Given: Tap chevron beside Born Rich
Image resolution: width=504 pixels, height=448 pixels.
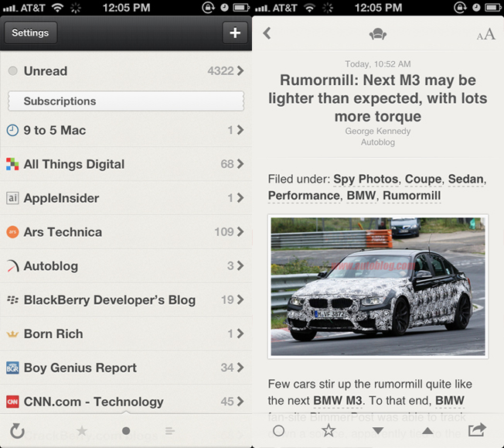Looking at the screenshot, I should pyautogui.click(x=240, y=333).
